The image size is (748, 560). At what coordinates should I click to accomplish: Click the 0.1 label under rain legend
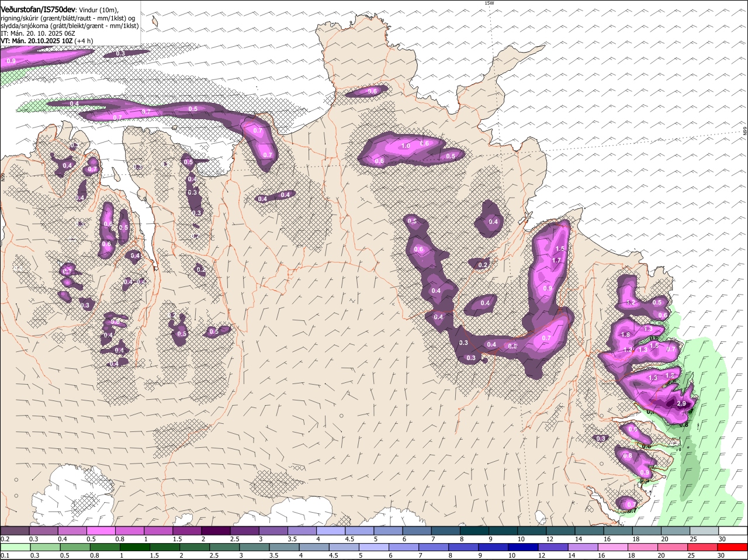[x=5, y=555]
